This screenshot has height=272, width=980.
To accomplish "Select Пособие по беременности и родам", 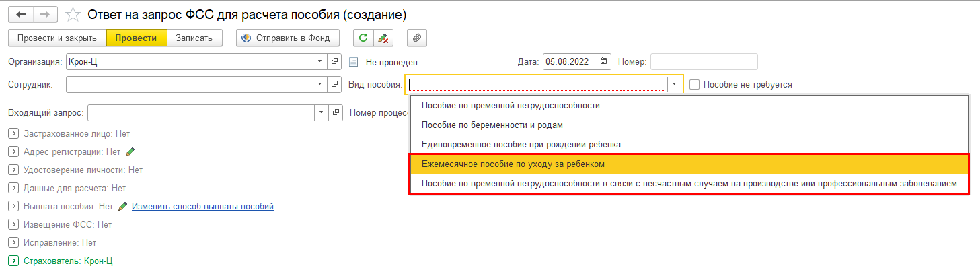I will 689,125.
